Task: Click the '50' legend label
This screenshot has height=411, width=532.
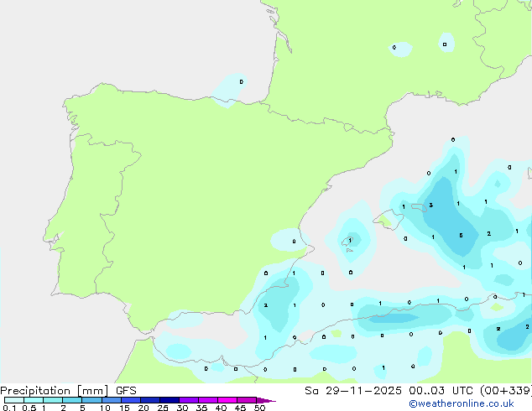Action: tap(259, 408)
